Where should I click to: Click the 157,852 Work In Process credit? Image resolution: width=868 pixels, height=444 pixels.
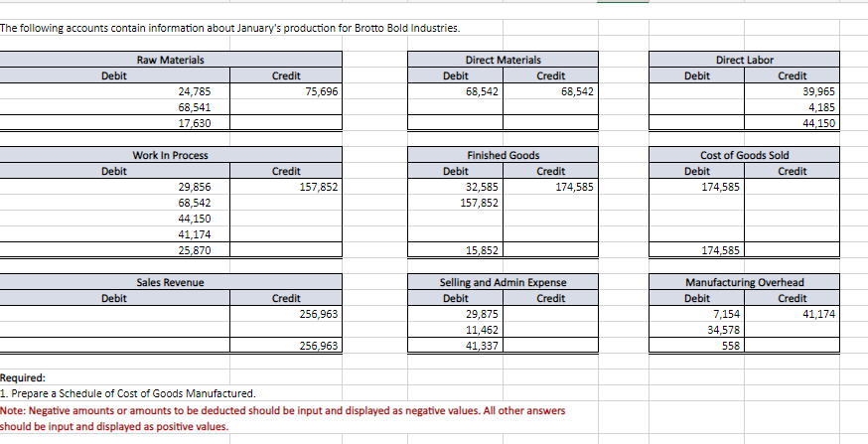(x=286, y=187)
